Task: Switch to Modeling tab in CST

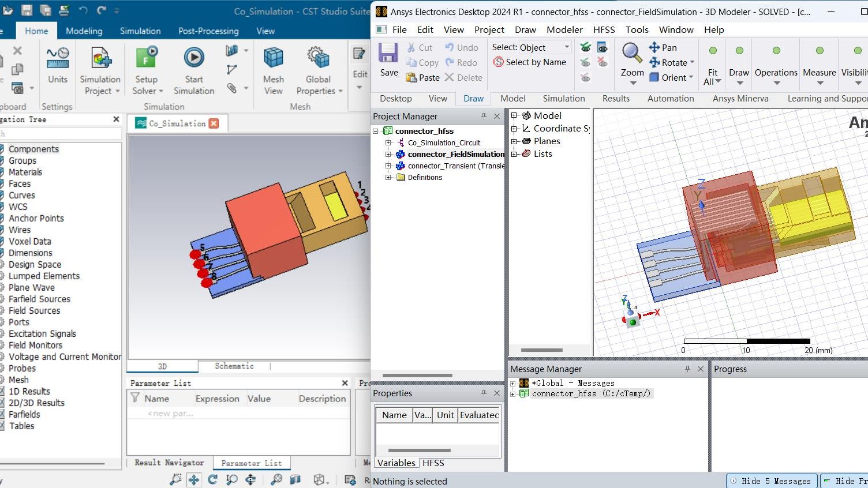Action: click(84, 31)
